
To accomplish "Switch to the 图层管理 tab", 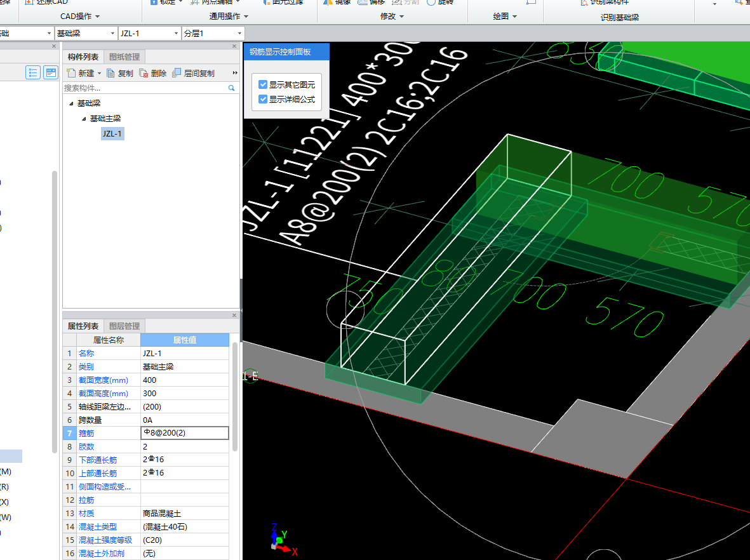I will coord(124,326).
